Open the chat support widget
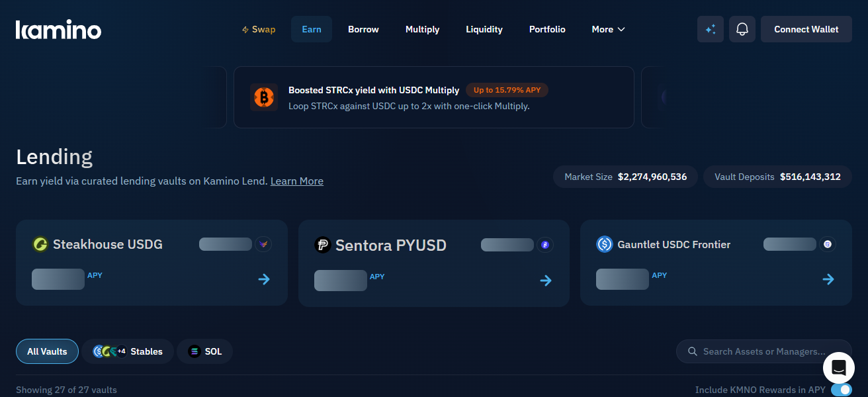868x397 pixels. click(838, 368)
